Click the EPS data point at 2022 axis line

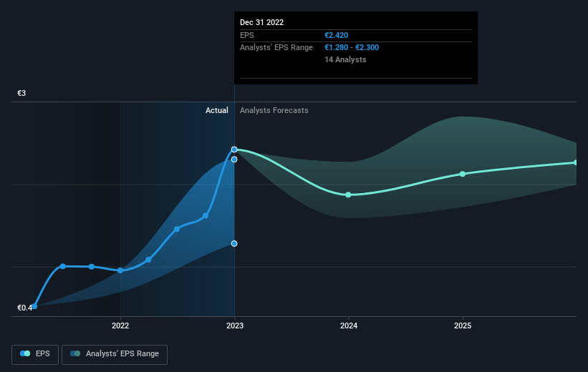coord(120,270)
